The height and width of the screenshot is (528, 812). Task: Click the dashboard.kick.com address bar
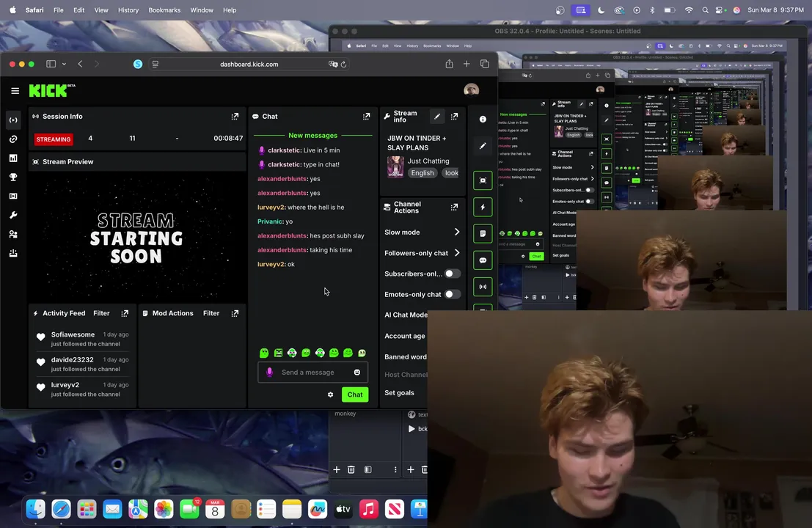(x=249, y=65)
